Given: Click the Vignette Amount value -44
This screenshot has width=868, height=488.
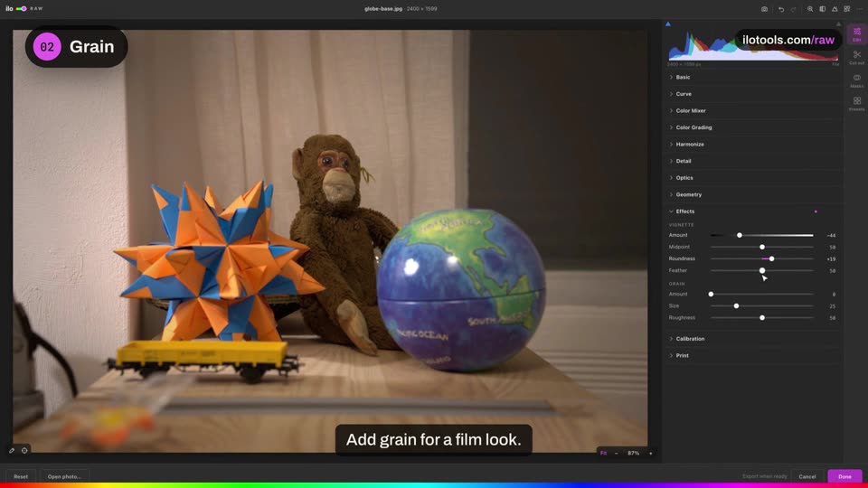Looking at the screenshot, I should pos(831,236).
